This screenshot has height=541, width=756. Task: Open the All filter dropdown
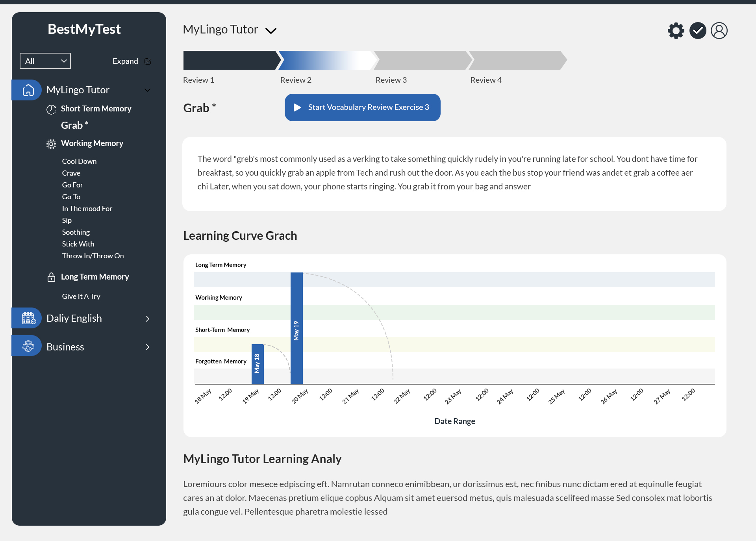click(45, 61)
